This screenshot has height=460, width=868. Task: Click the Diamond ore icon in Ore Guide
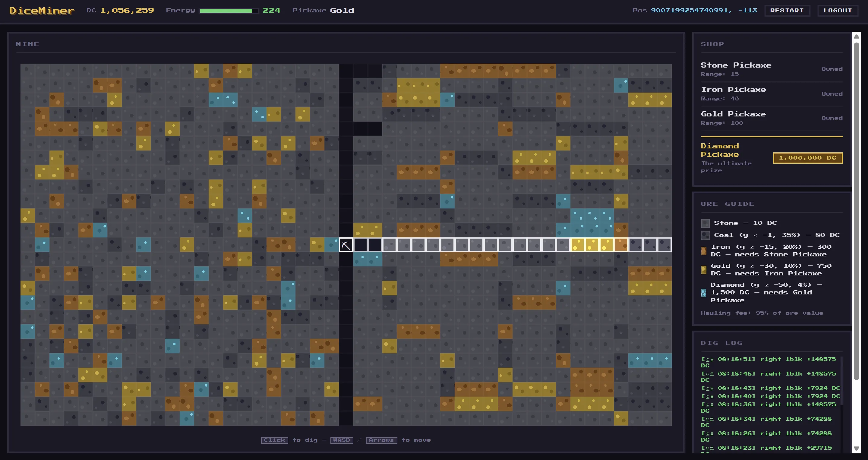[704, 293]
